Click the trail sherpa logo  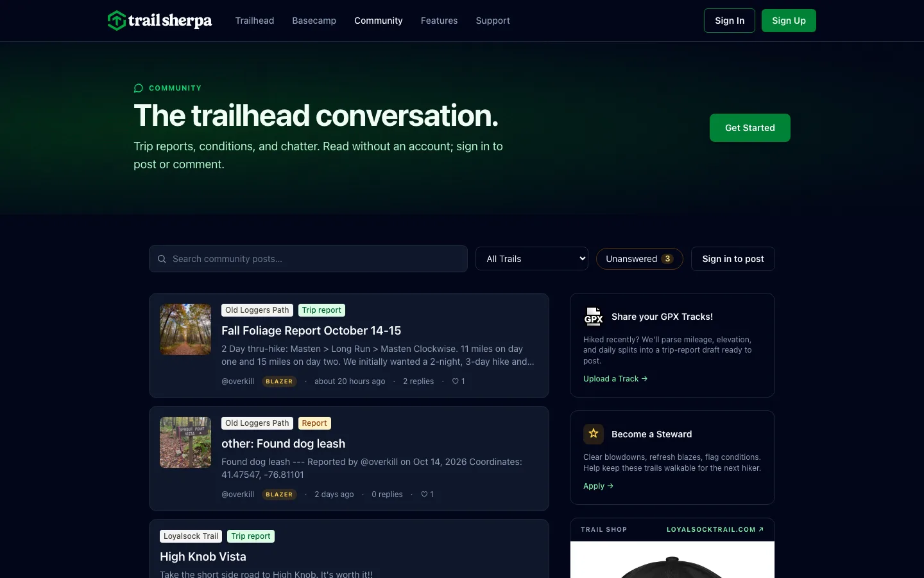click(160, 21)
